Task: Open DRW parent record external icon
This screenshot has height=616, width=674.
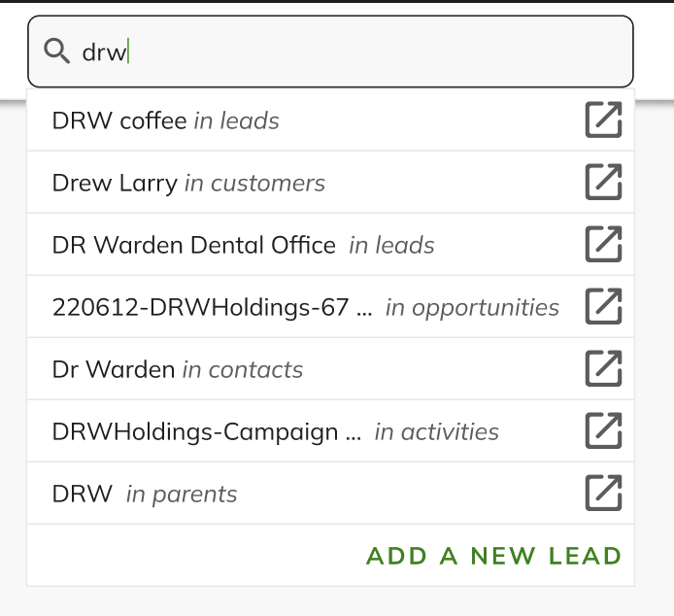Action: coord(603,493)
